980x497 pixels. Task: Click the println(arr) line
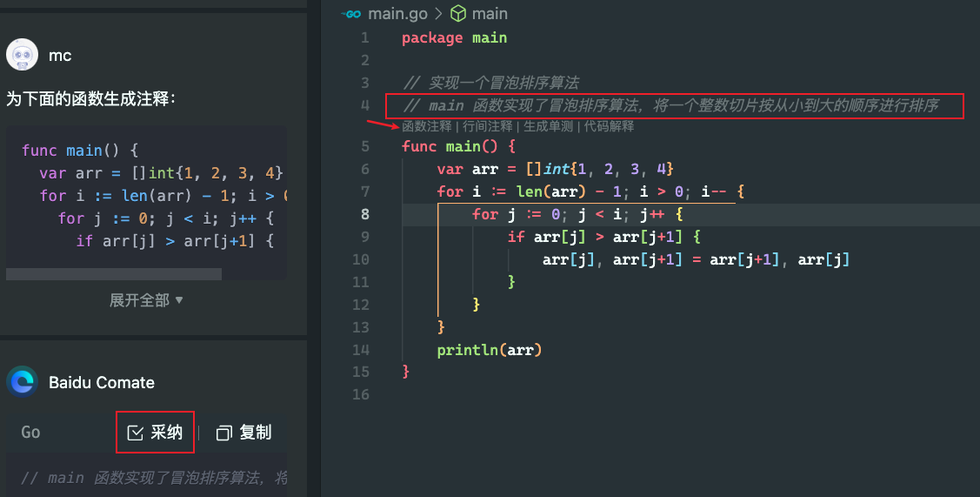tap(490, 350)
